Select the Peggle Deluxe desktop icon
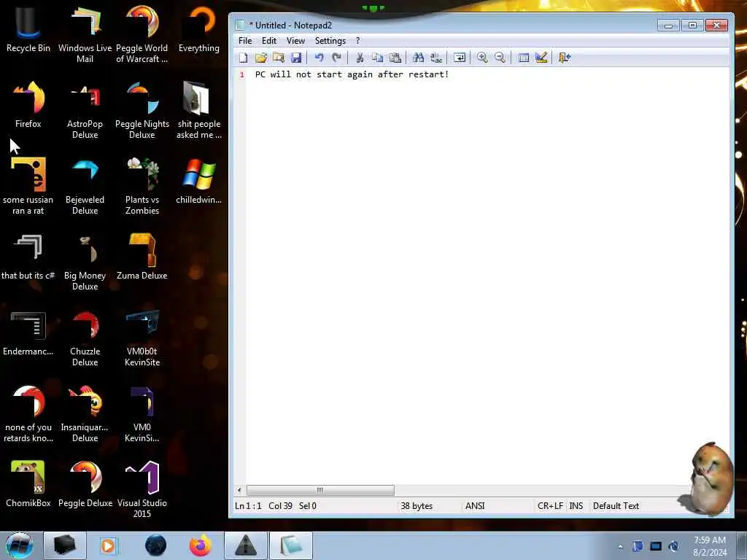The height and width of the screenshot is (560, 747). coord(85,484)
